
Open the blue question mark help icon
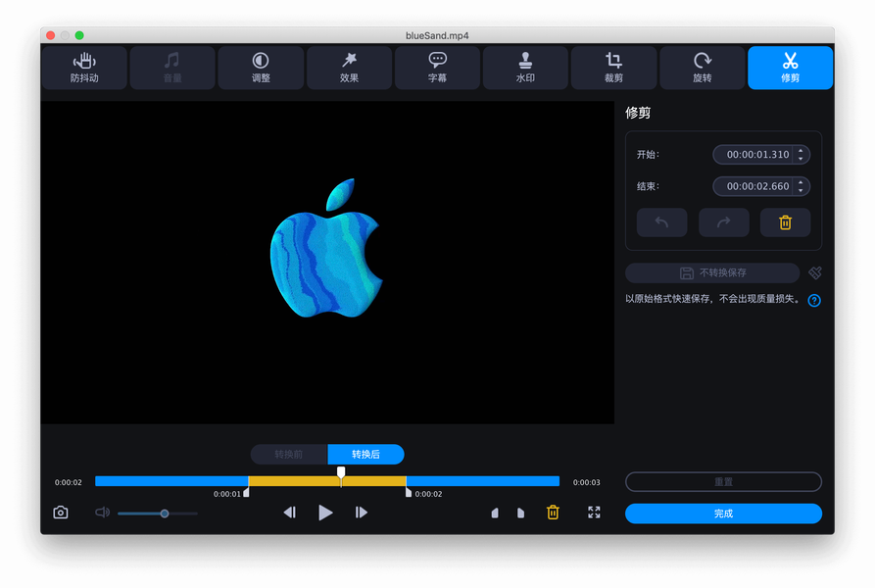pos(814,301)
